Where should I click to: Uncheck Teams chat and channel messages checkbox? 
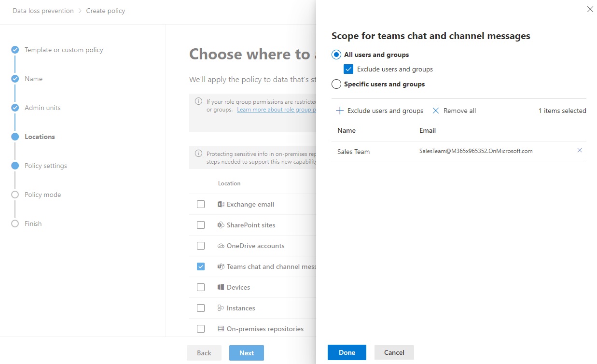coord(201,266)
